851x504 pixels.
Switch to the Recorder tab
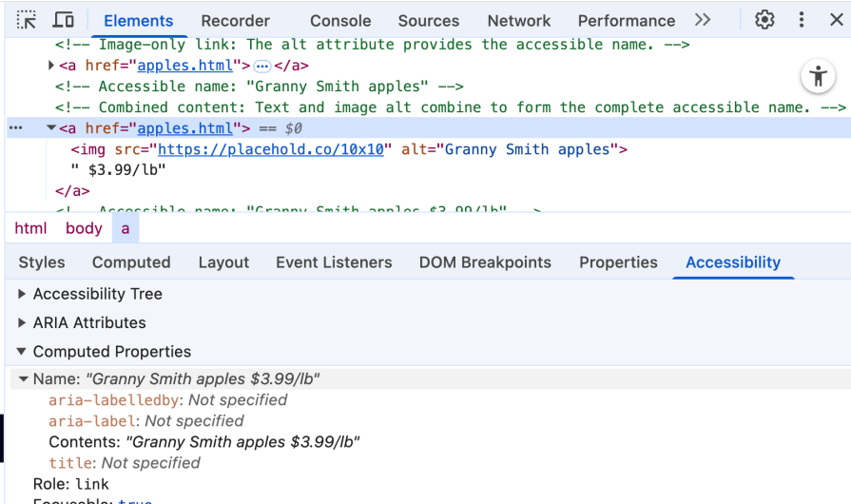point(235,21)
